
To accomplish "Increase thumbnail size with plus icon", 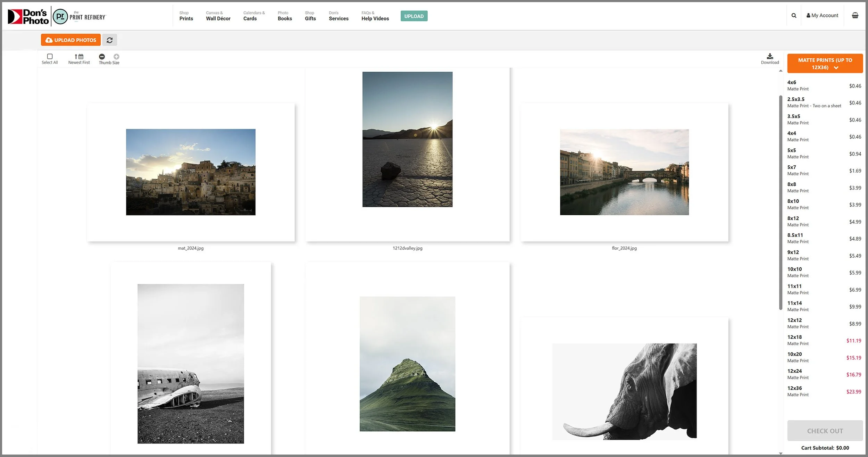I will tap(116, 57).
